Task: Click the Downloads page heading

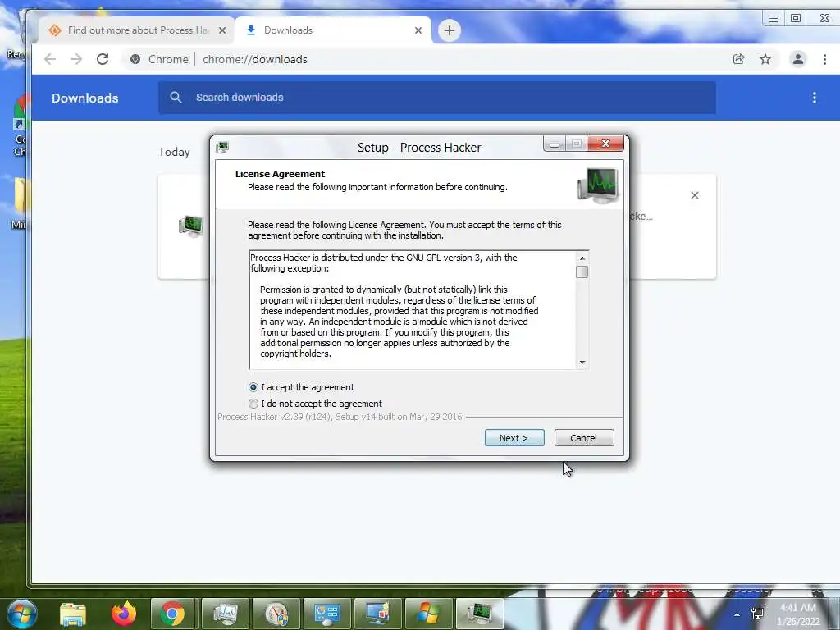Action: click(84, 98)
